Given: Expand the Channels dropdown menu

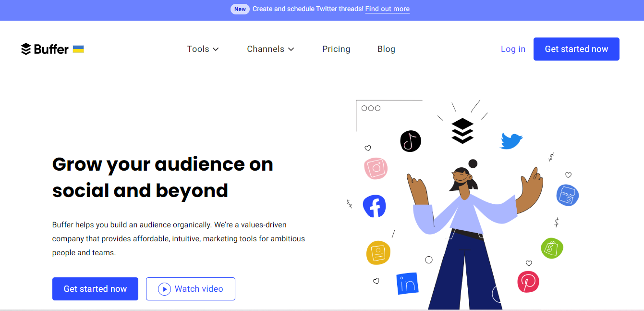Looking at the screenshot, I should (271, 49).
